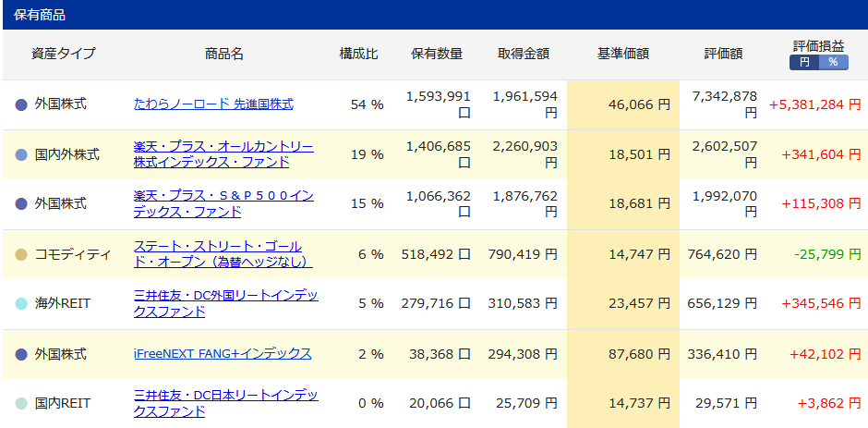
Task: Click the 構成比 column header
Action: tap(358, 54)
